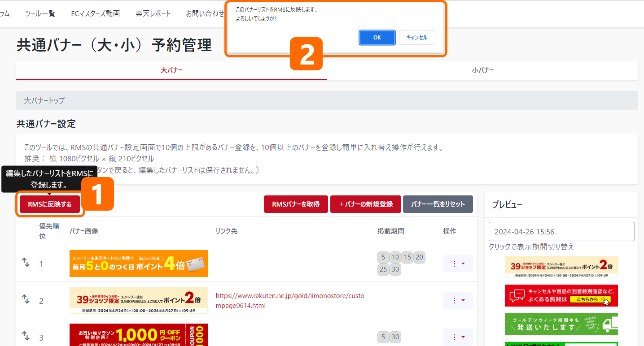Viewport: 644px width, 346px height.
Task: Click day badge 30 in row 1
Action: (395, 270)
